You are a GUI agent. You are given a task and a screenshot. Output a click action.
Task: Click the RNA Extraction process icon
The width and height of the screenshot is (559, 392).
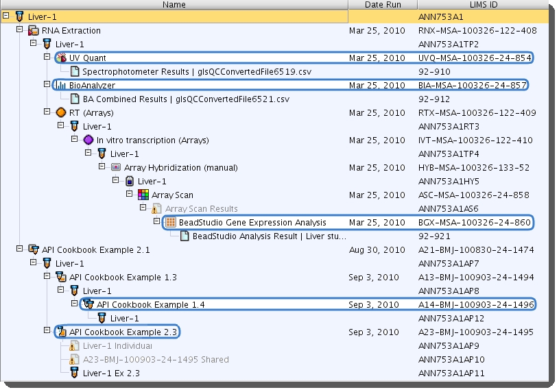point(34,31)
